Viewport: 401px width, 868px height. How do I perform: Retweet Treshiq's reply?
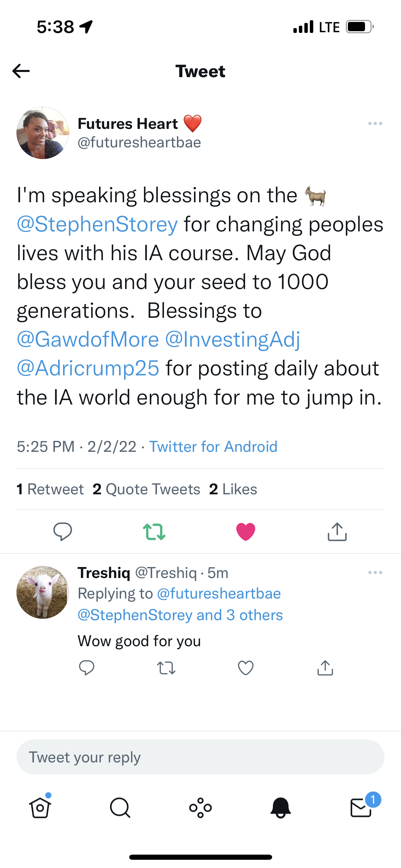tap(166, 668)
